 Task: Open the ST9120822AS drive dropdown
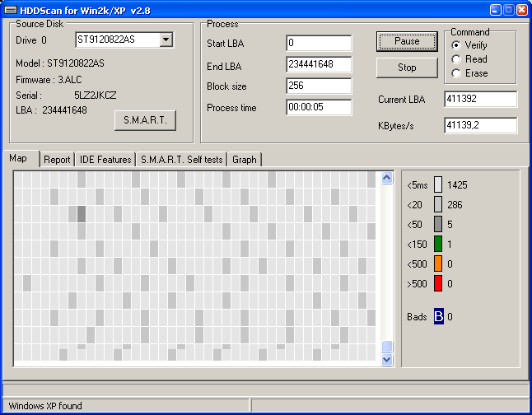pos(166,40)
